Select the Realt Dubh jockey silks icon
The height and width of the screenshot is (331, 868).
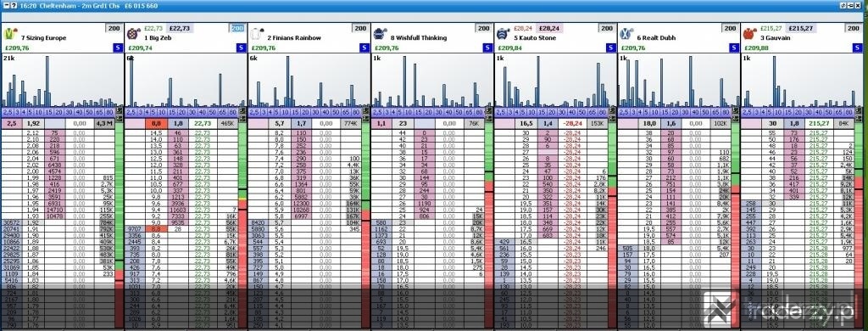[x=626, y=34]
